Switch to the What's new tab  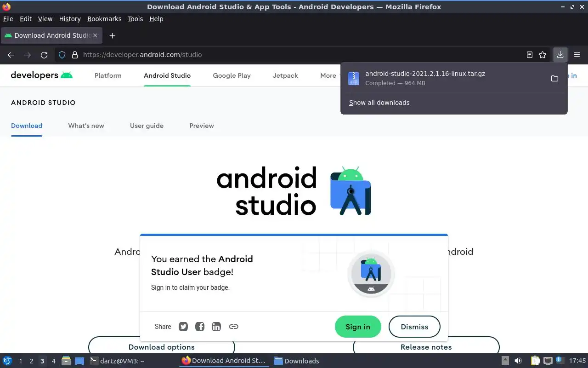86,126
